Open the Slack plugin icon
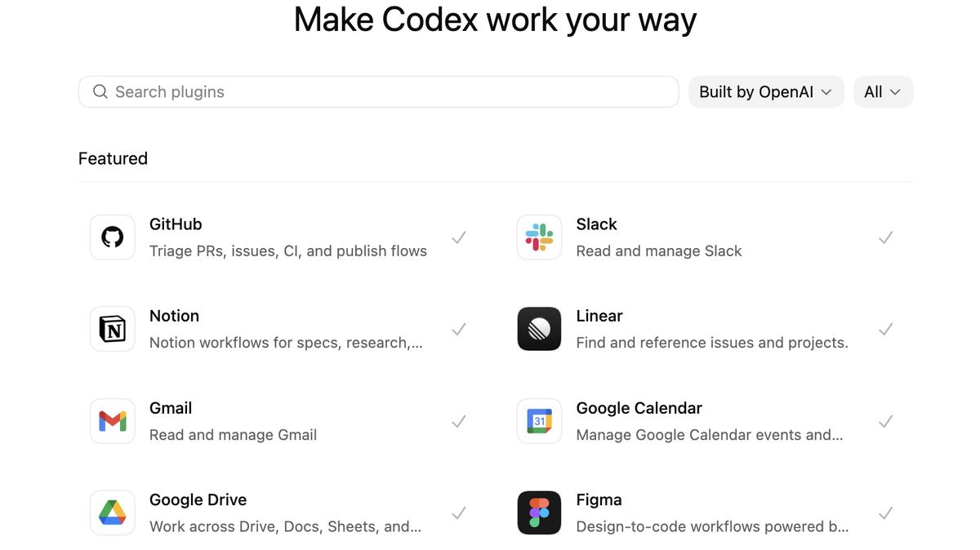The width and height of the screenshot is (980, 550). point(539,237)
